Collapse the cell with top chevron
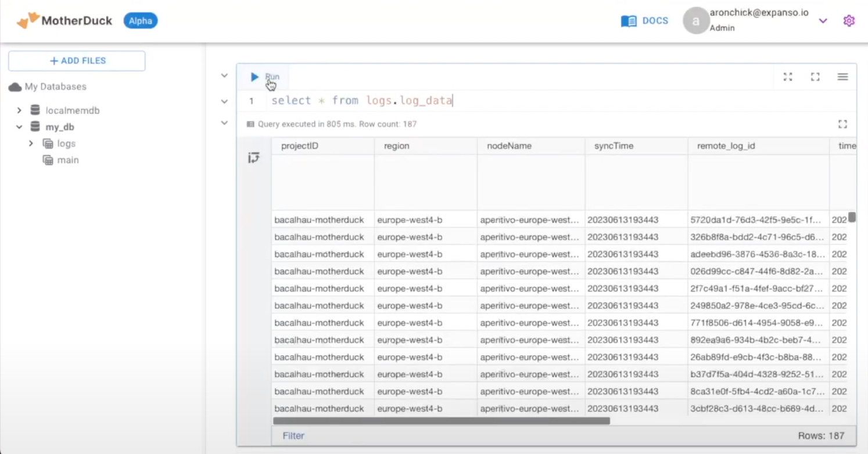Screen dimensions: 868x454 click(224, 76)
